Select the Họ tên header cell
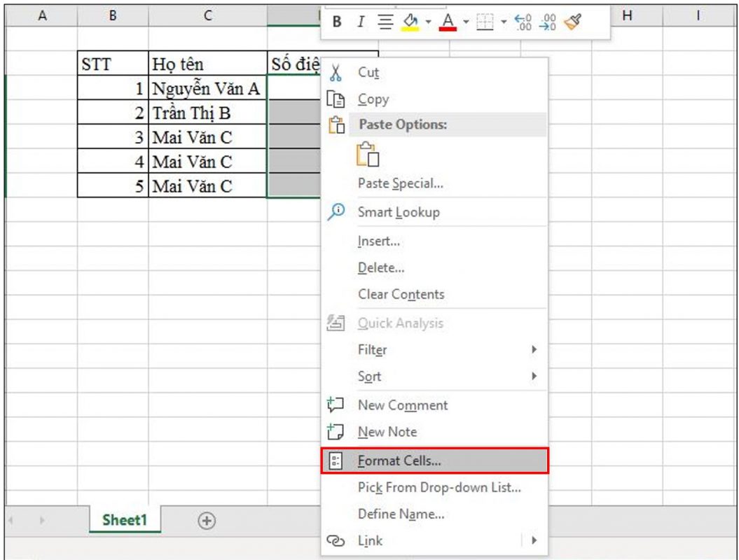This screenshot has width=739, height=560. click(x=207, y=63)
